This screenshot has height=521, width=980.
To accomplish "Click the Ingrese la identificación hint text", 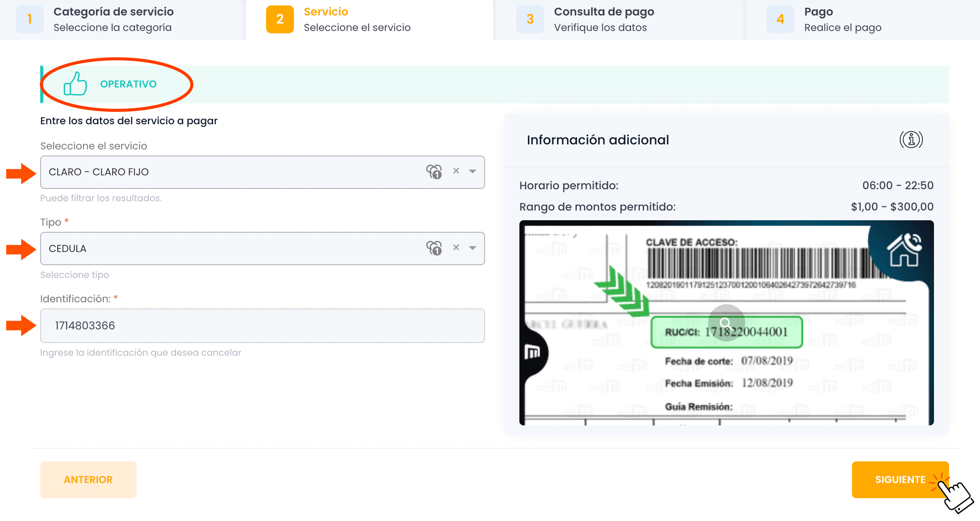I will 141,353.
